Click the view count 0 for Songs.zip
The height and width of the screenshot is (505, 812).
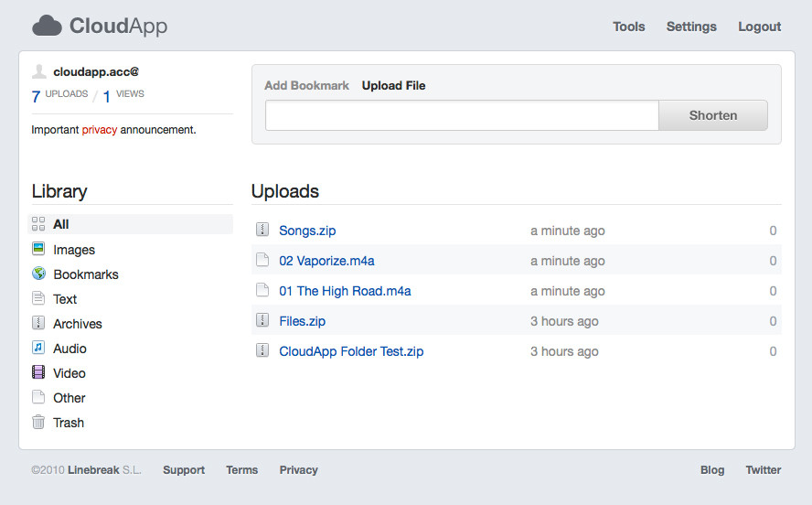(773, 231)
